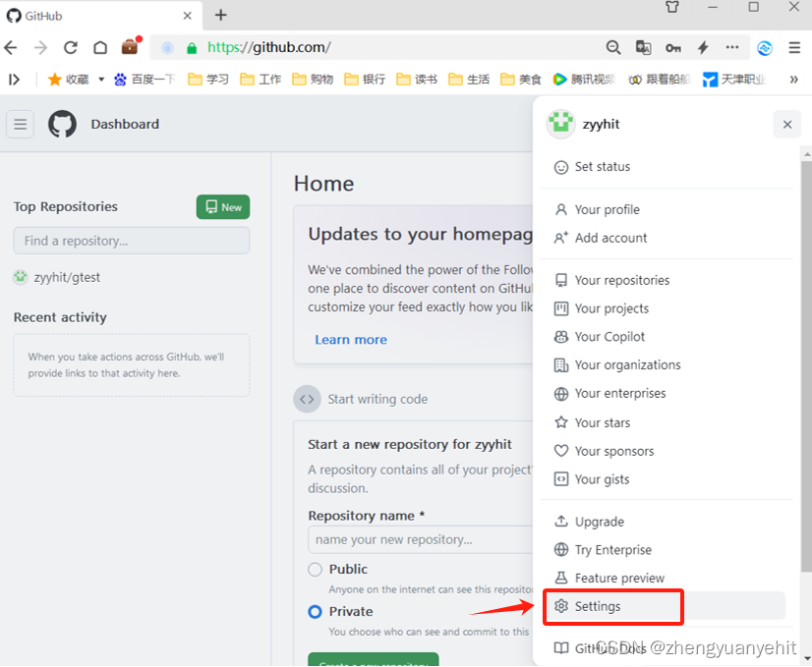Click the GitHub Octocat logo
Screen dimensions: 812x667
[62, 124]
